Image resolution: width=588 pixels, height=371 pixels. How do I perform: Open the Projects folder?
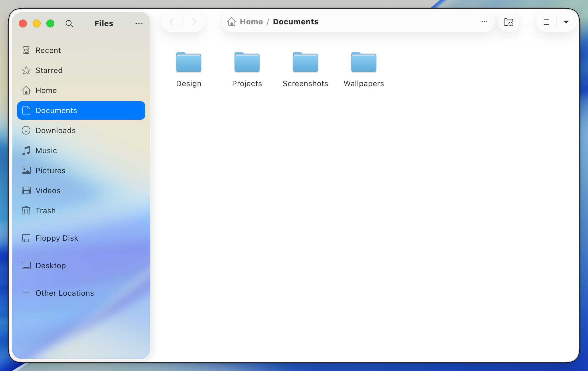(247, 69)
